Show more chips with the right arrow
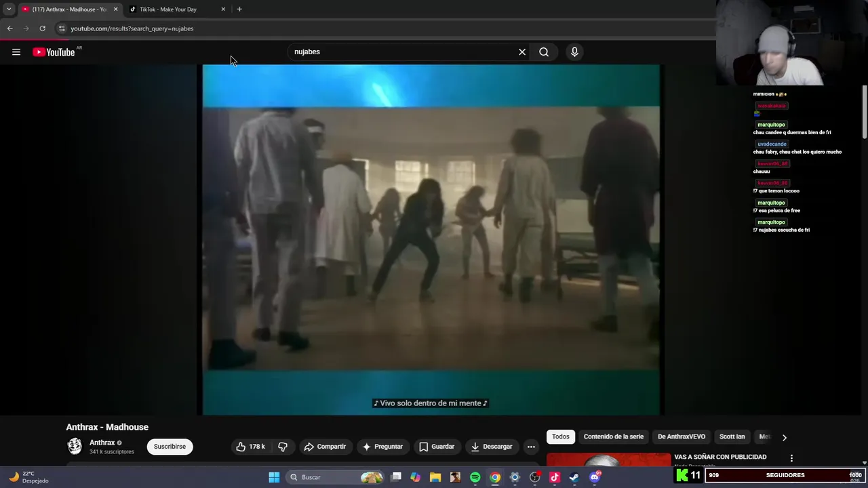Viewport: 868px width, 488px height. [x=784, y=437]
